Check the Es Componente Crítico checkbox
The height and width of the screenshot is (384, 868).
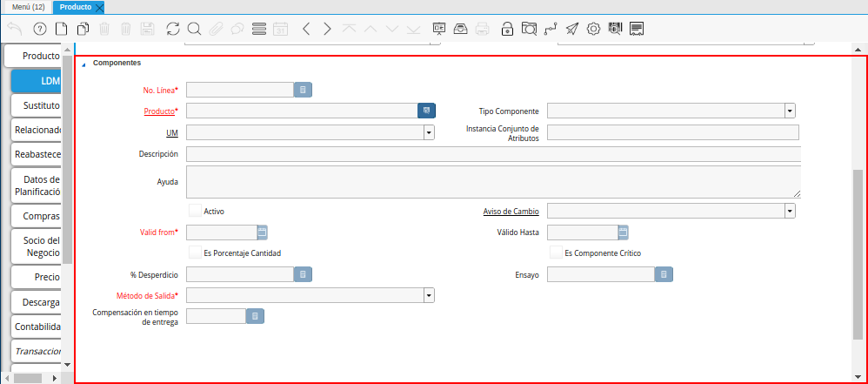point(556,253)
